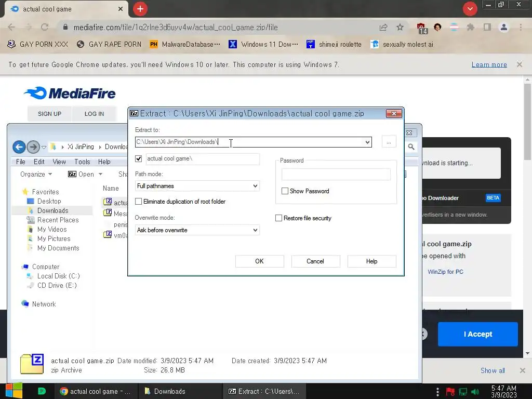The image size is (532, 399).
Task: Open the Explorer File menu
Action: click(20, 162)
